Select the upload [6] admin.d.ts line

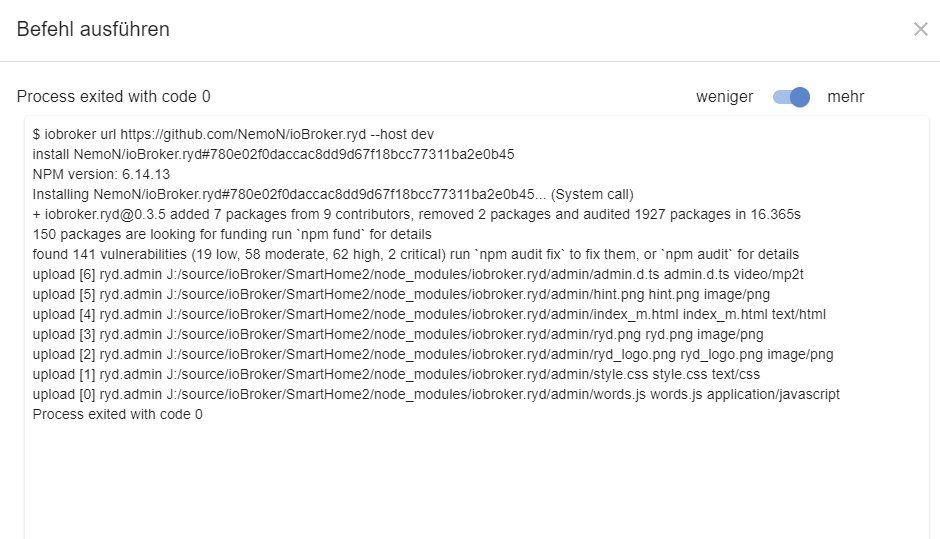(418, 274)
